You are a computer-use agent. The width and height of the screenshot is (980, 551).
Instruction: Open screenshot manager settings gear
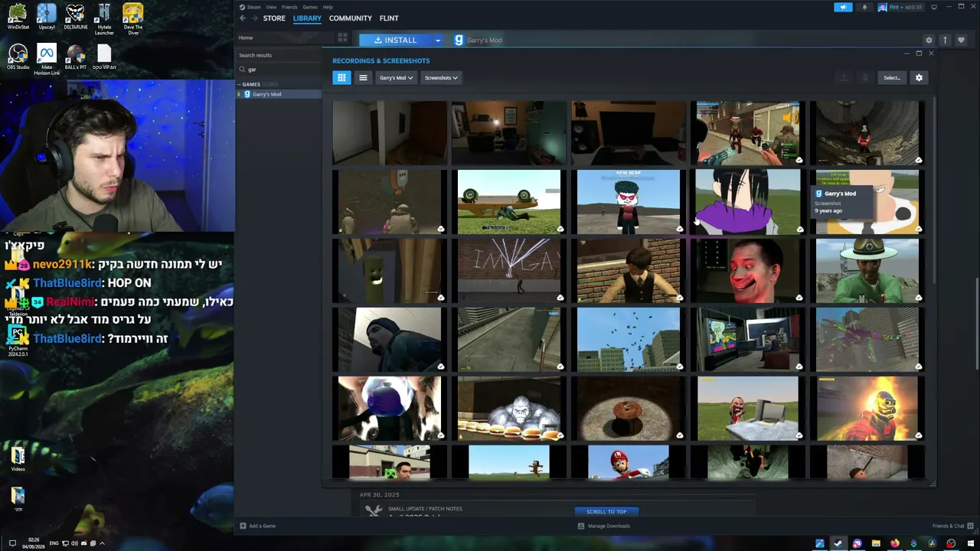tap(919, 77)
